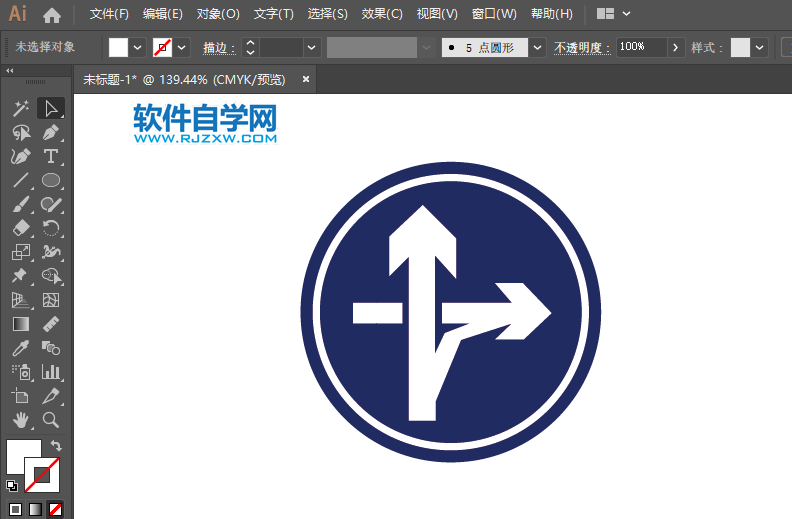The image size is (792, 519).
Task: Open the 编辑(E) menu
Action: (x=163, y=14)
